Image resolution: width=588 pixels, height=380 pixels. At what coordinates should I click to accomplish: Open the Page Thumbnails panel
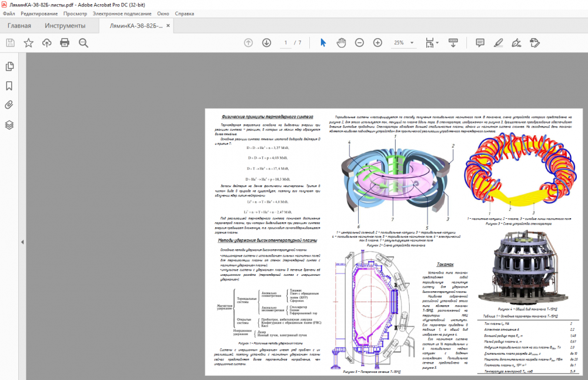[9, 66]
